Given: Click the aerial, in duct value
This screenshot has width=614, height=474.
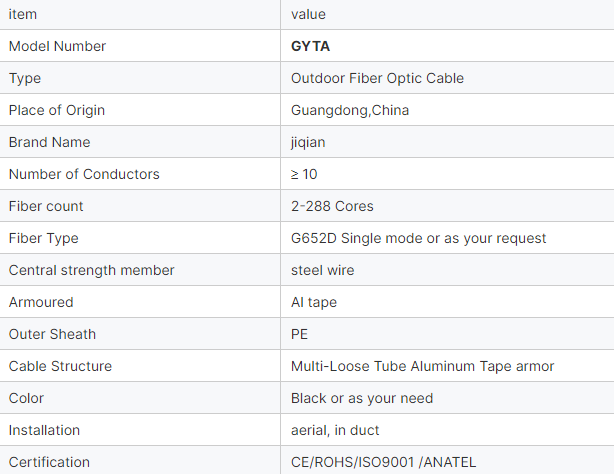Looking at the screenshot, I should click(335, 431).
